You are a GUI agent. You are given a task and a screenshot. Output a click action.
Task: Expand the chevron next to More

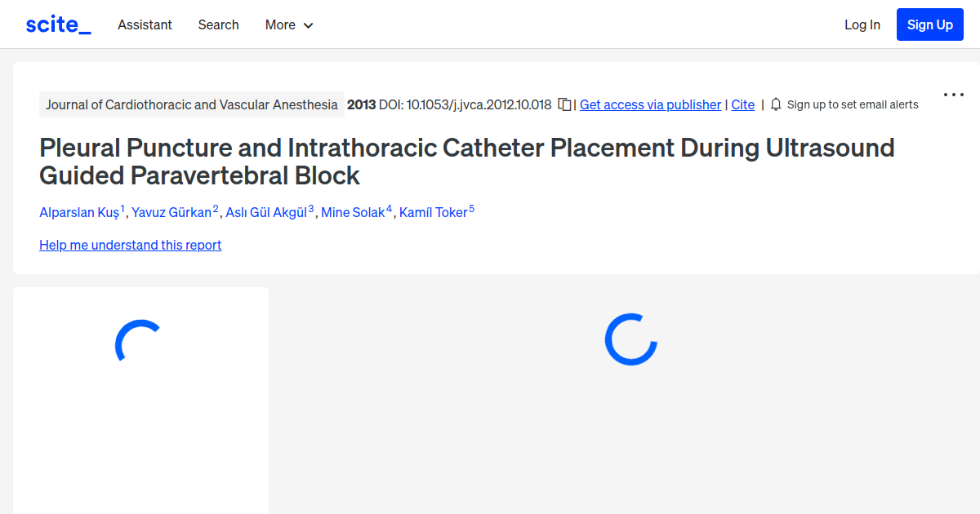click(309, 25)
